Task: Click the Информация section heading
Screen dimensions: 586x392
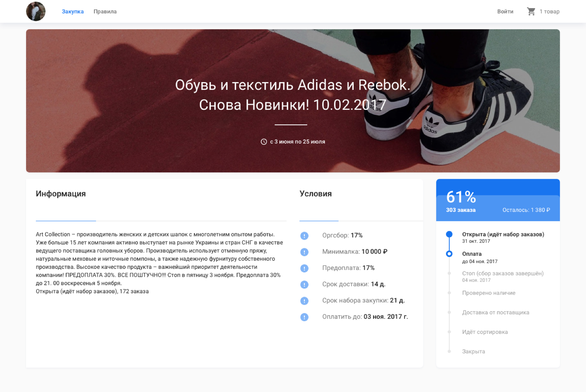Action: 61,194
